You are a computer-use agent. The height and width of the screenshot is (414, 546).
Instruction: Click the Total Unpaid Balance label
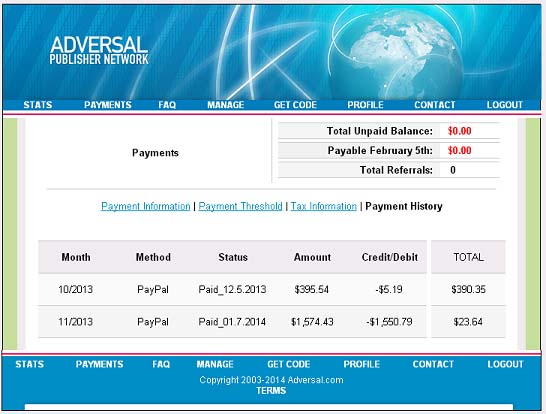[x=380, y=131]
